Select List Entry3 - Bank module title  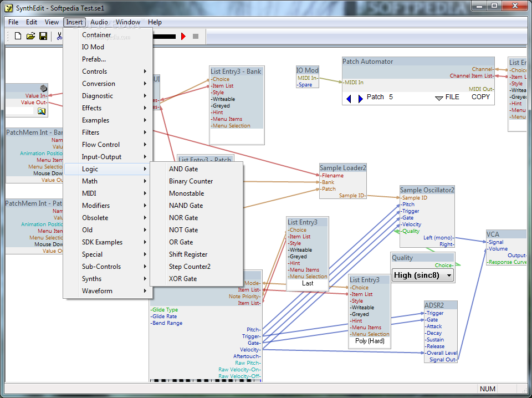(236, 72)
